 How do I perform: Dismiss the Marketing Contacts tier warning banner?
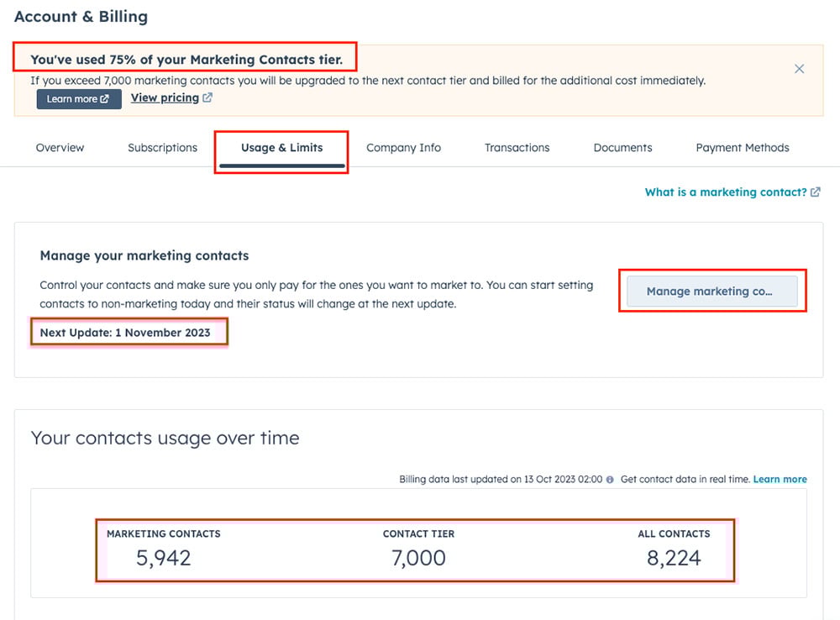coord(799,69)
